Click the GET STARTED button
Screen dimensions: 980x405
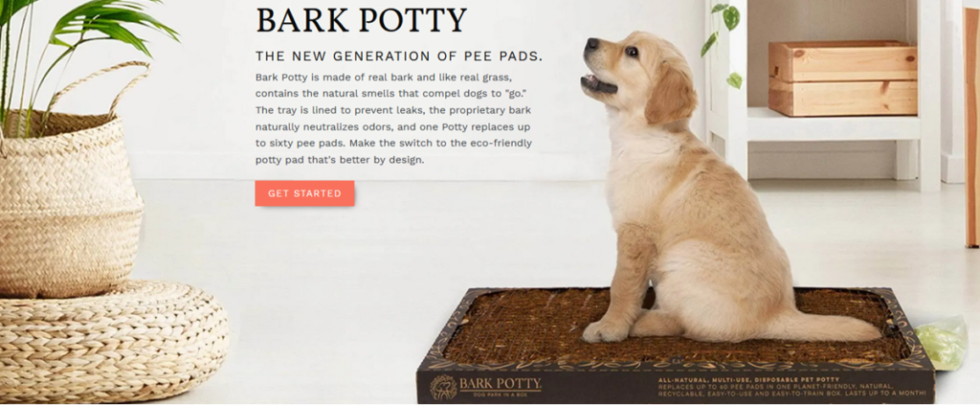304,193
